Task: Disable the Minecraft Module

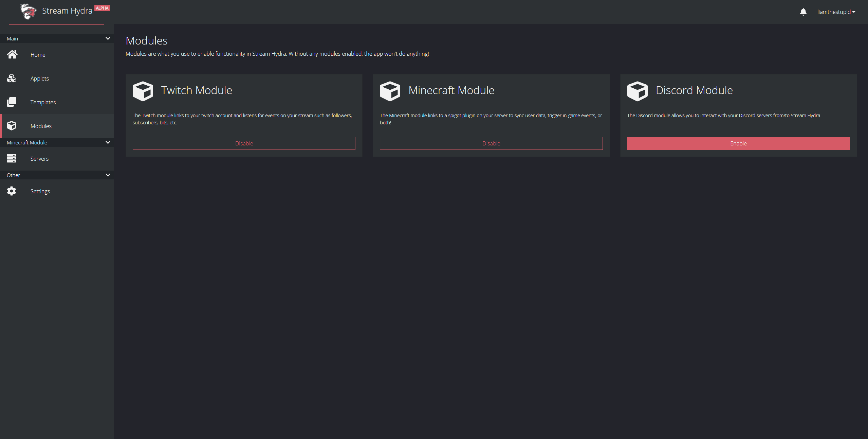Action: coord(491,143)
